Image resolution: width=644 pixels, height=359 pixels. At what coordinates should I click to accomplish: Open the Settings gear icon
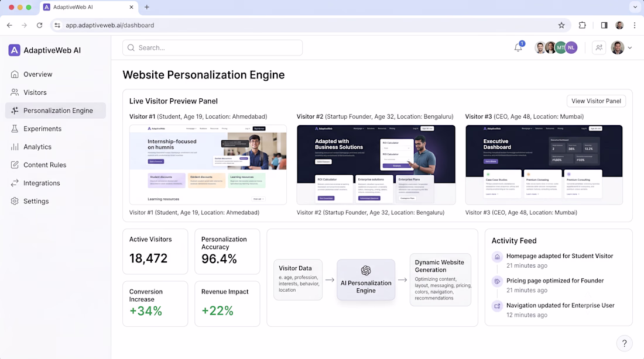[x=15, y=201]
